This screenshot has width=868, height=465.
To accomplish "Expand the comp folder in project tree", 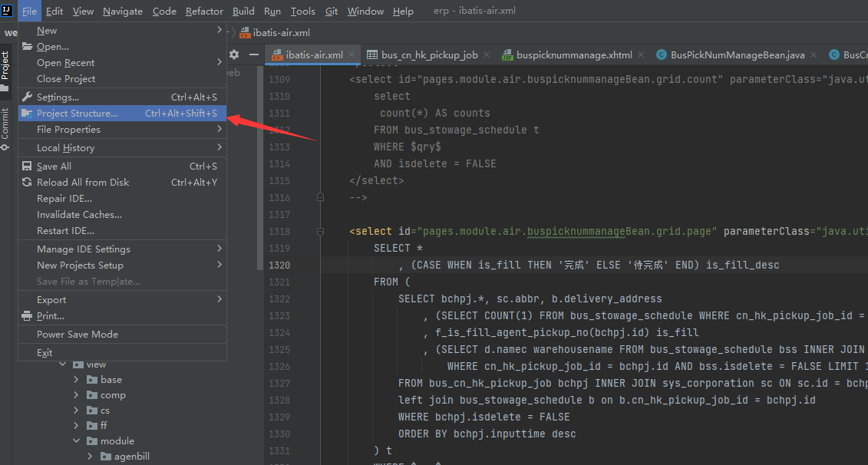I will (x=77, y=394).
